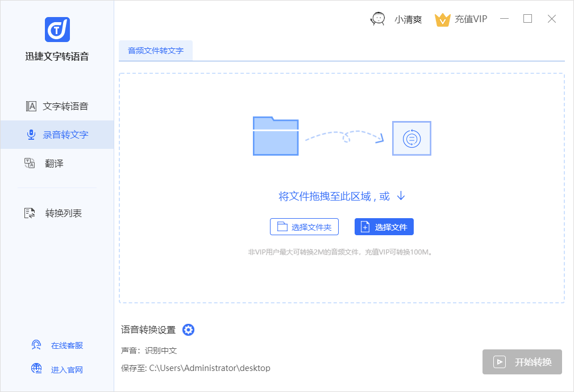Open 充值VIP link
This screenshot has height=392, width=574.
point(471,19)
